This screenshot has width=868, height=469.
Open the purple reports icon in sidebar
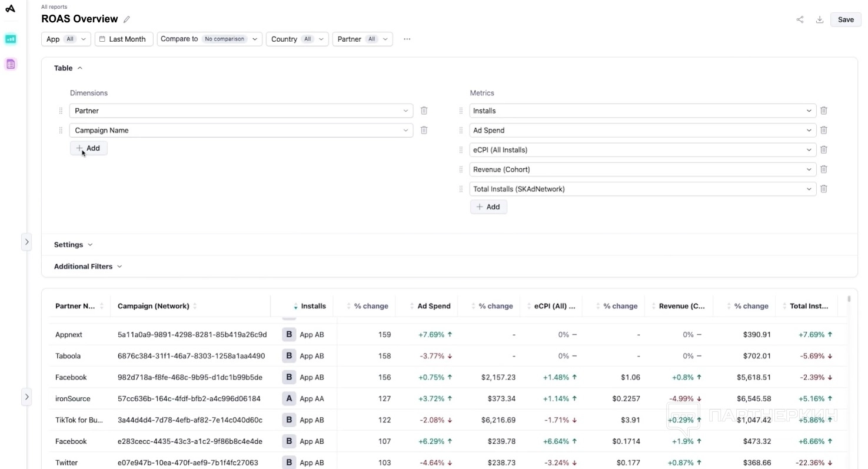click(11, 64)
